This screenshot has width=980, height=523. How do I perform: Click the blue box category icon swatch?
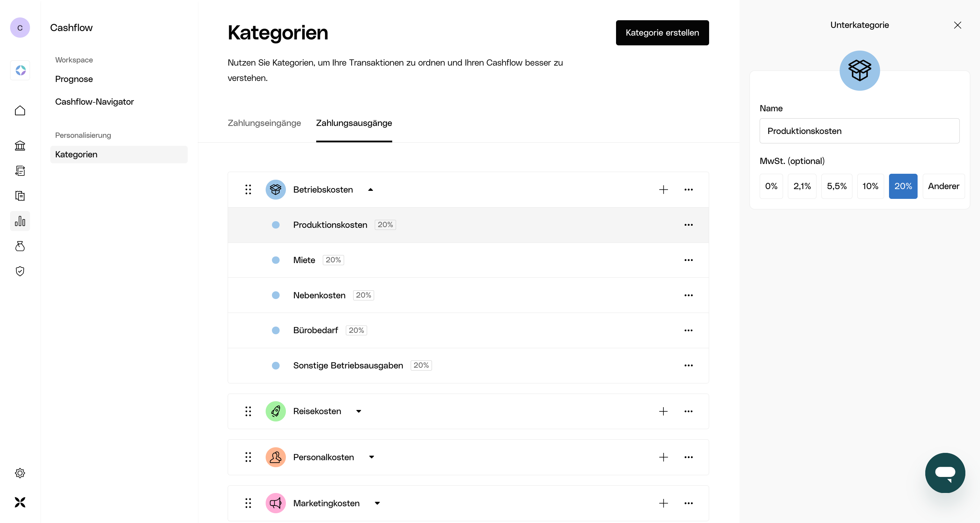[x=859, y=70]
